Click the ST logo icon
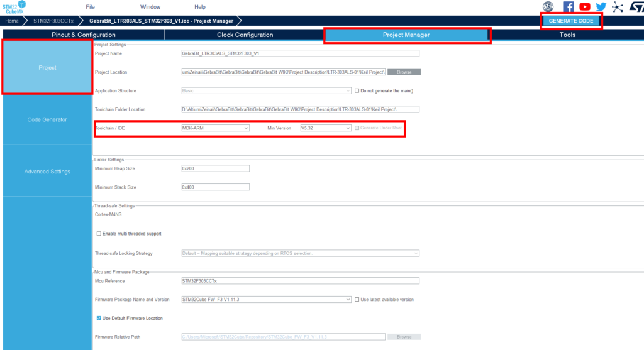This screenshot has width=644, height=350. tap(636, 6)
